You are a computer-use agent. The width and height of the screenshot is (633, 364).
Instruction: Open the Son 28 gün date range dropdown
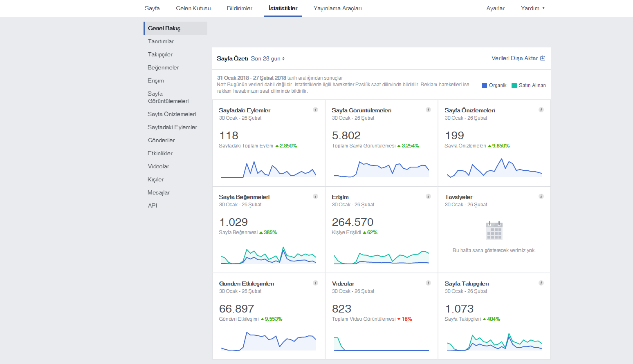click(x=268, y=58)
